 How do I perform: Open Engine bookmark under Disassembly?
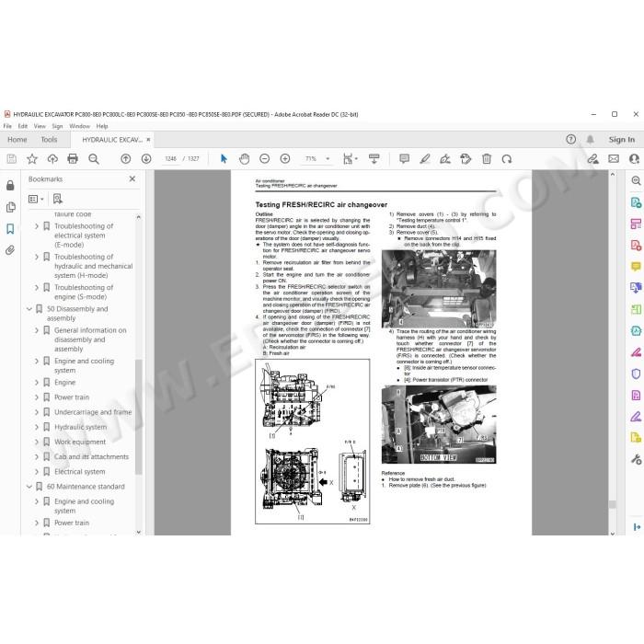tap(65, 383)
